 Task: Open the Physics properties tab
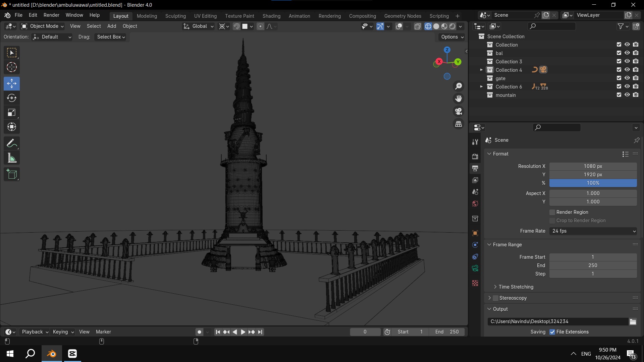(475, 245)
